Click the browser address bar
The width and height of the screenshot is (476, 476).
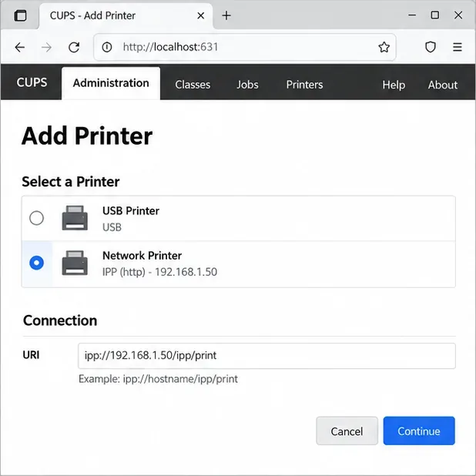245,47
